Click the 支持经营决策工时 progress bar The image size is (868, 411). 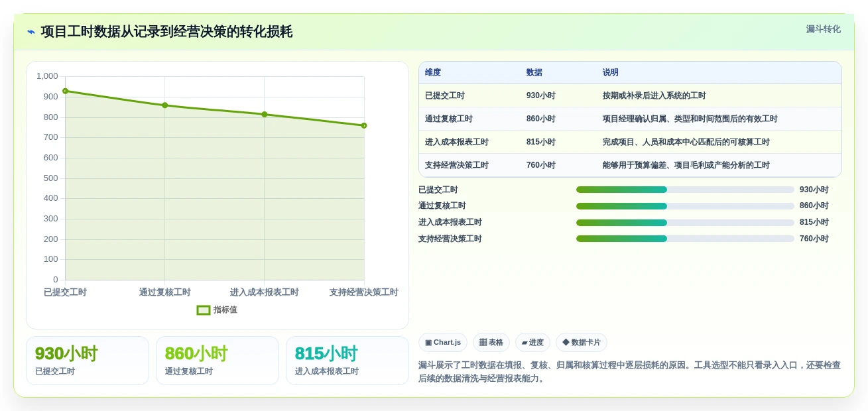coord(685,239)
